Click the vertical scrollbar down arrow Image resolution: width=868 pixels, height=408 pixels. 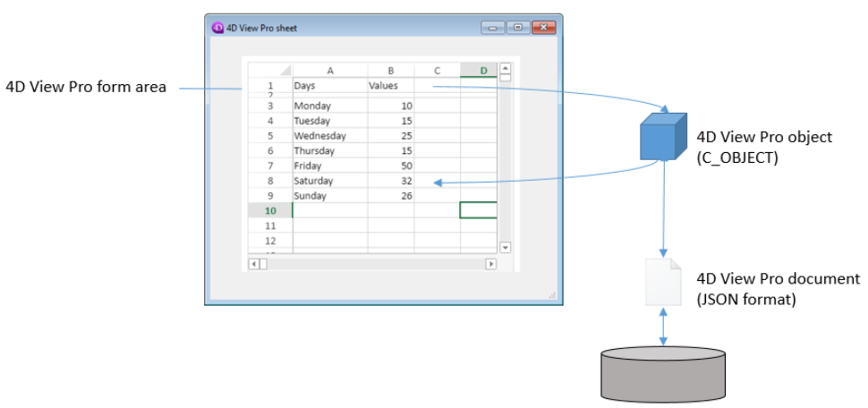(505, 248)
